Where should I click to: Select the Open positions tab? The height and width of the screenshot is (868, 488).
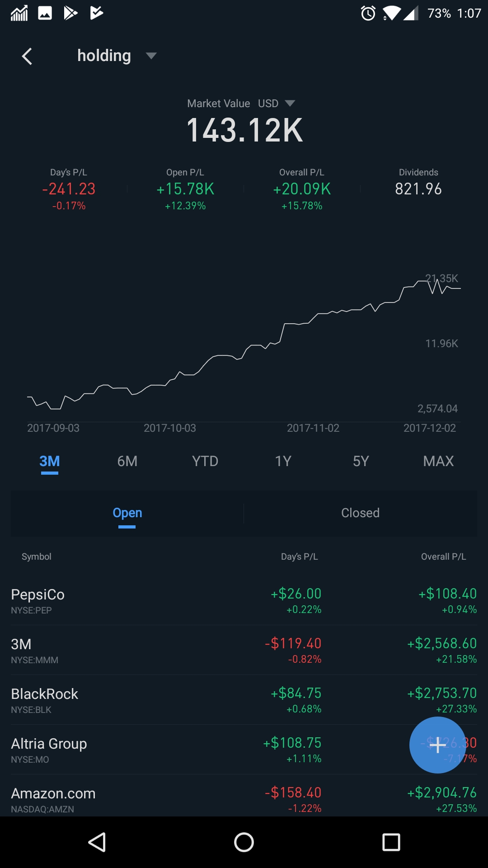127,513
